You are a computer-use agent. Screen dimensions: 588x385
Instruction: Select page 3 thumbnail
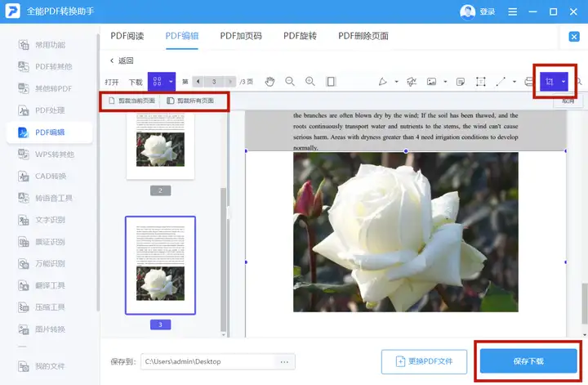(x=161, y=266)
